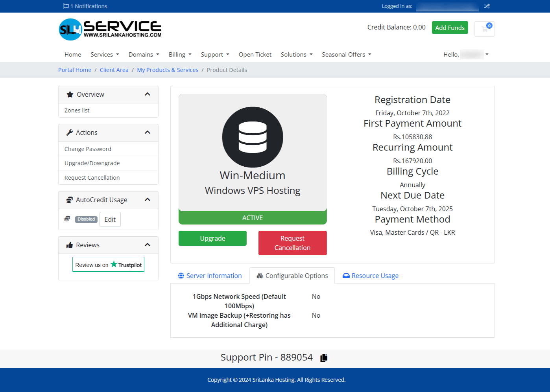Image resolution: width=550 pixels, height=392 pixels.
Task: Click the Actions wrench icon
Action: pyautogui.click(x=70, y=133)
